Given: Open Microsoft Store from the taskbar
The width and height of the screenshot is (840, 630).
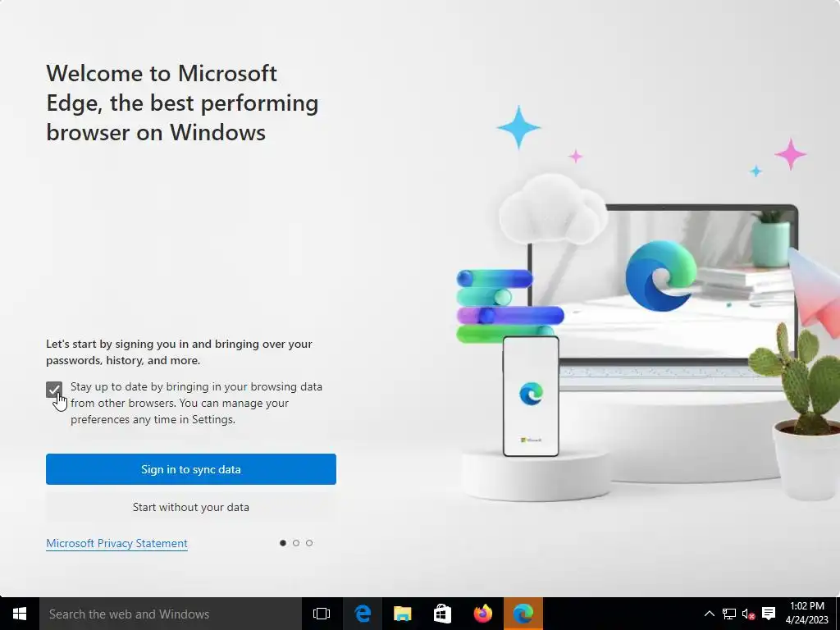Looking at the screenshot, I should (x=442, y=614).
